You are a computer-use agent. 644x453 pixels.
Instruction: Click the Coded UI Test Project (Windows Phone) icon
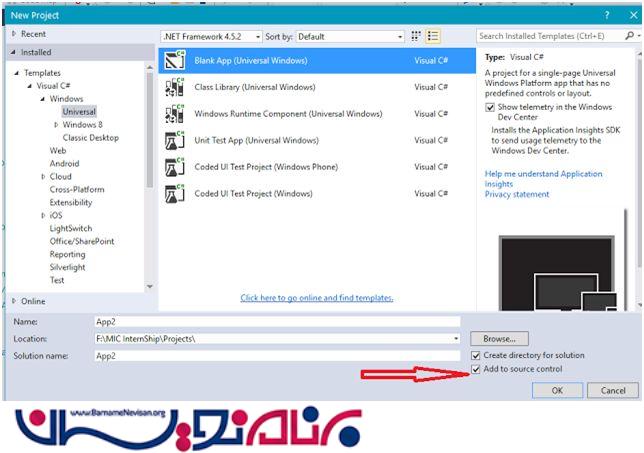coord(175,167)
